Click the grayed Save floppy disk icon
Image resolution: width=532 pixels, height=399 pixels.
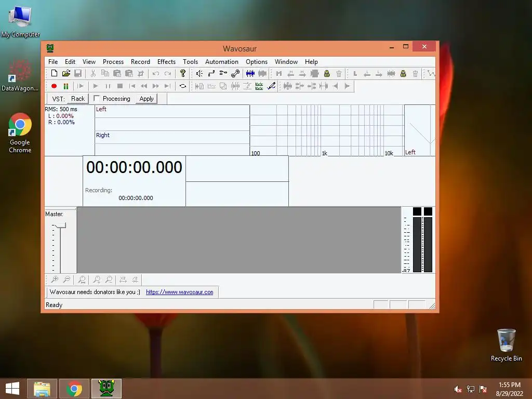click(x=78, y=73)
